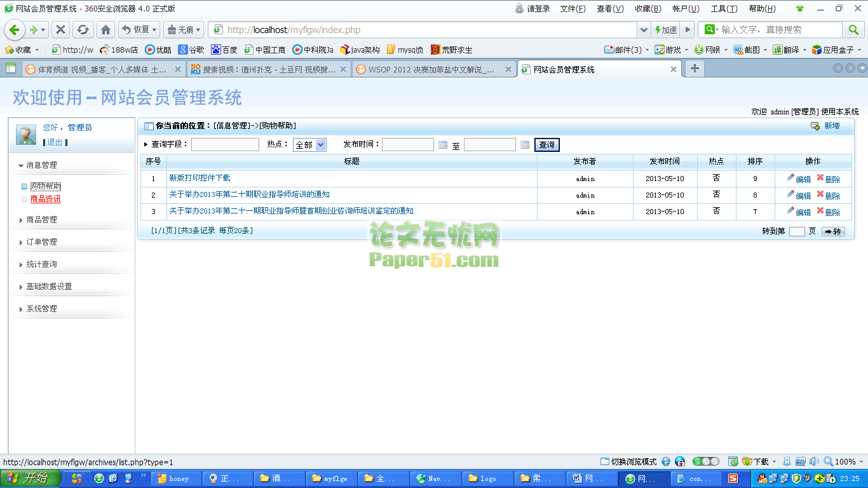
Task: Open the myflgw taskbar folder
Action: (330, 478)
